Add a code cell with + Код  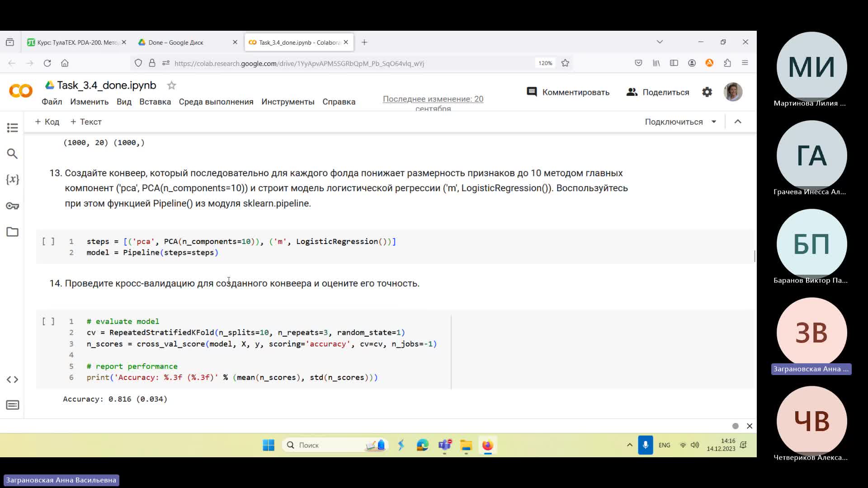click(x=47, y=122)
